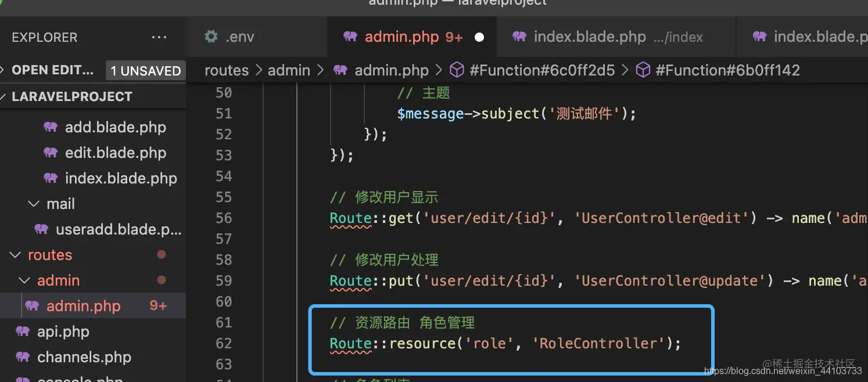Switch to index.blade.php .../index tab

click(616, 37)
